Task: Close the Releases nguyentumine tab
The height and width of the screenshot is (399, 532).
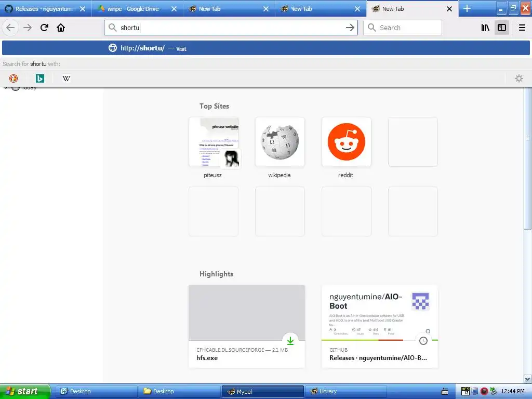Action: coord(83,9)
